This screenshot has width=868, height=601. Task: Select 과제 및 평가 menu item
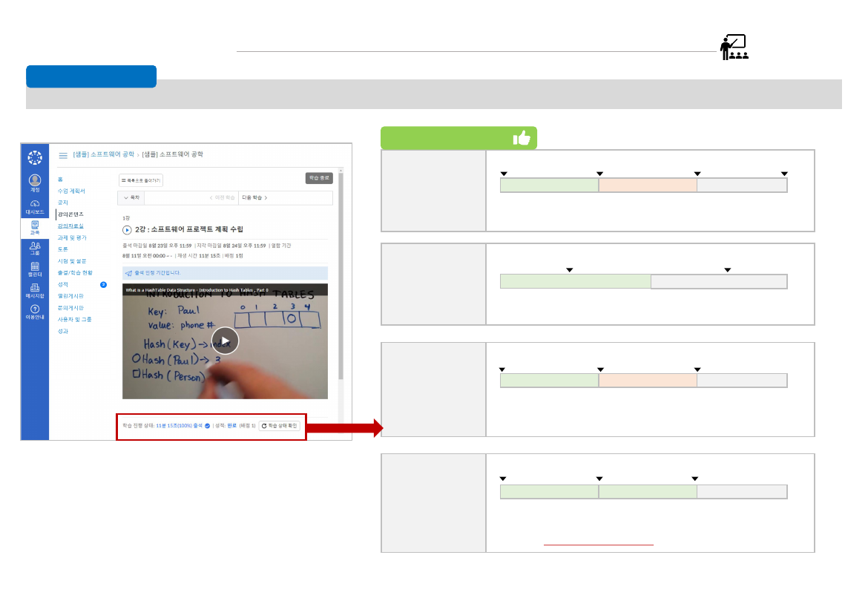(72, 237)
